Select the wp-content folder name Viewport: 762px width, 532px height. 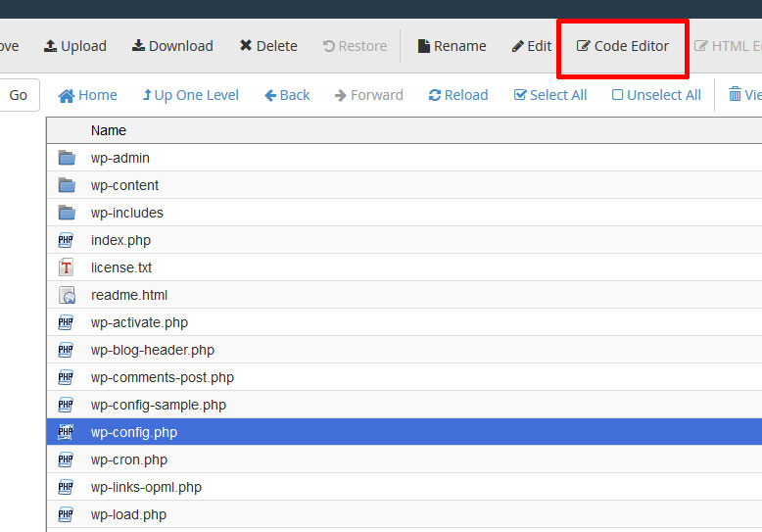(124, 185)
